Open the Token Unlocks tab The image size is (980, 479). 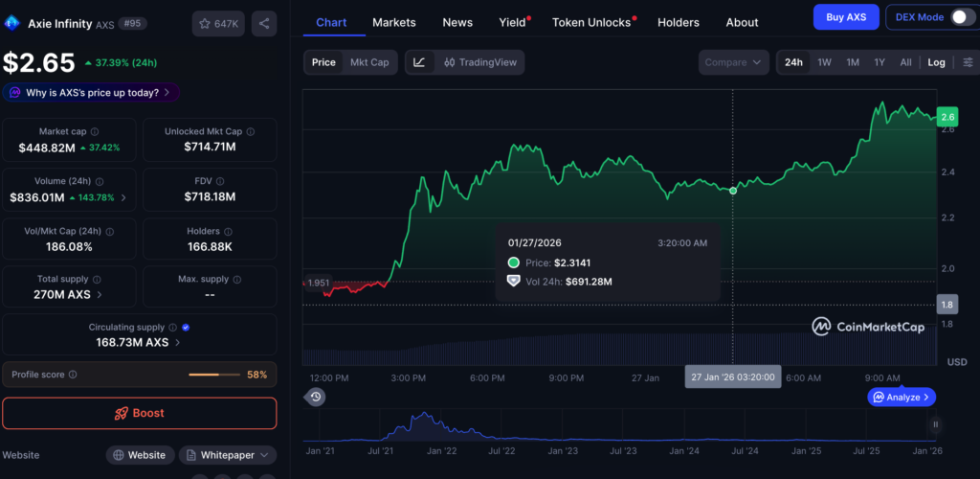coord(591,22)
